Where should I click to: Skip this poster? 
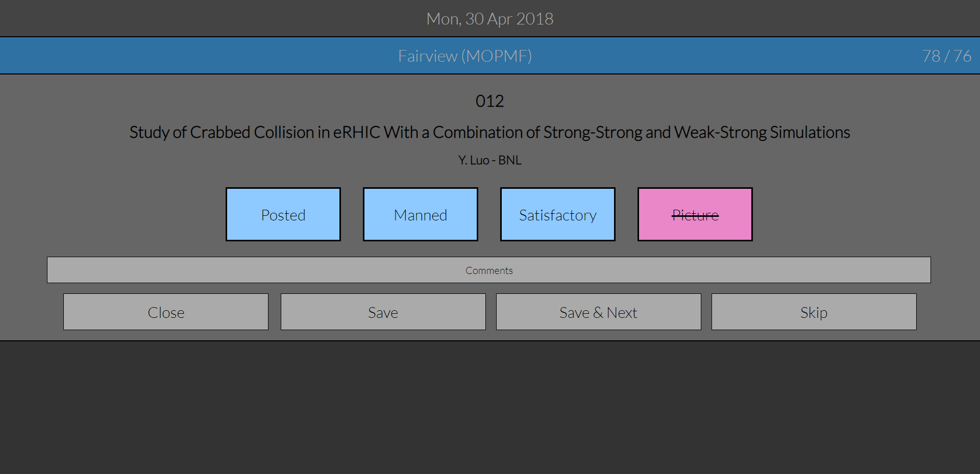pyautogui.click(x=814, y=312)
